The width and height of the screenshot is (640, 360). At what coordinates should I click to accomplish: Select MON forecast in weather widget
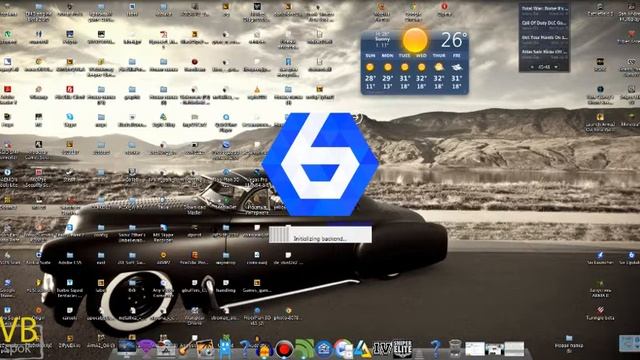tap(387, 72)
